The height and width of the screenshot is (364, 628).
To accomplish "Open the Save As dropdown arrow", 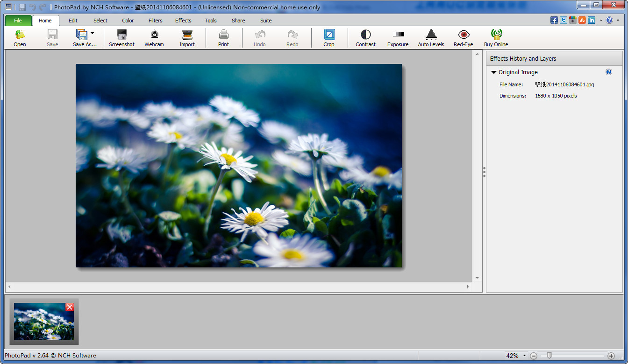I will coord(92,33).
